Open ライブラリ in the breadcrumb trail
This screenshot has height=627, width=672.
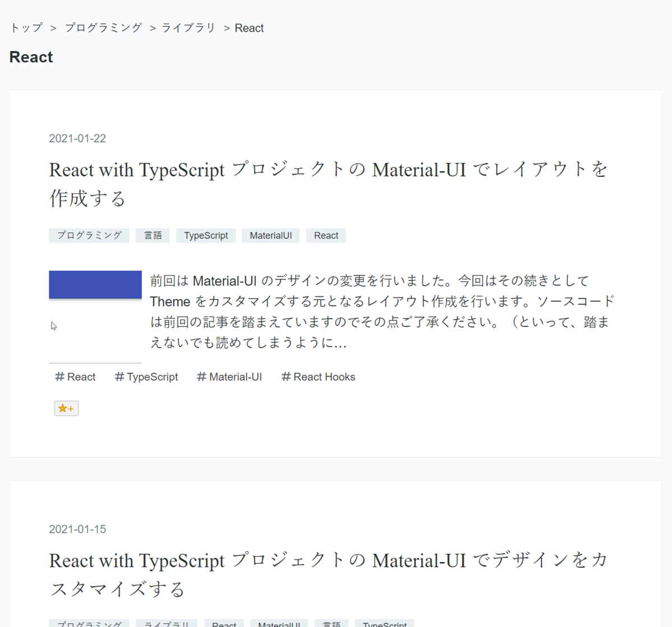point(188,27)
